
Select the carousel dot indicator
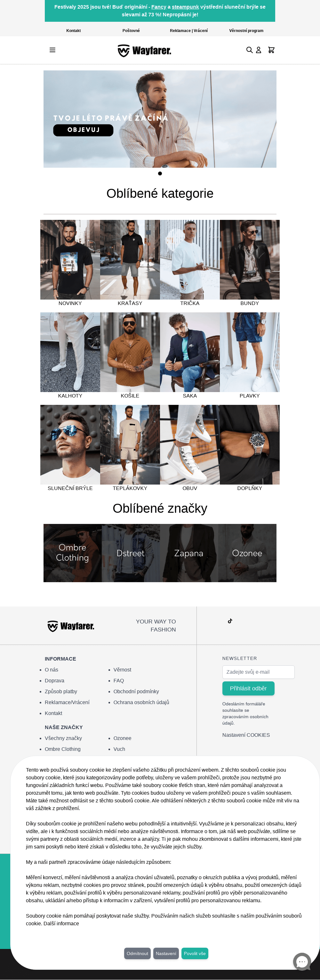[160, 173]
